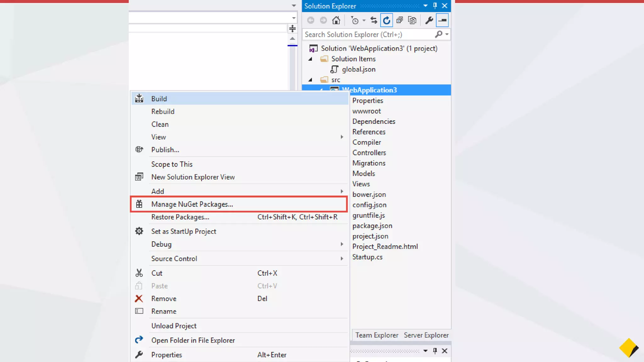The image size is (644, 362).
Task: Open Pending Changes Filter dropdown arrow
Action: pos(364,20)
